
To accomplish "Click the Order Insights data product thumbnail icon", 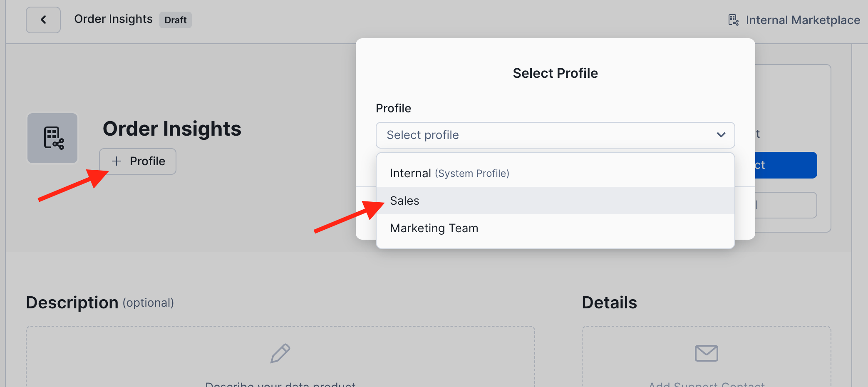I will click(x=53, y=138).
